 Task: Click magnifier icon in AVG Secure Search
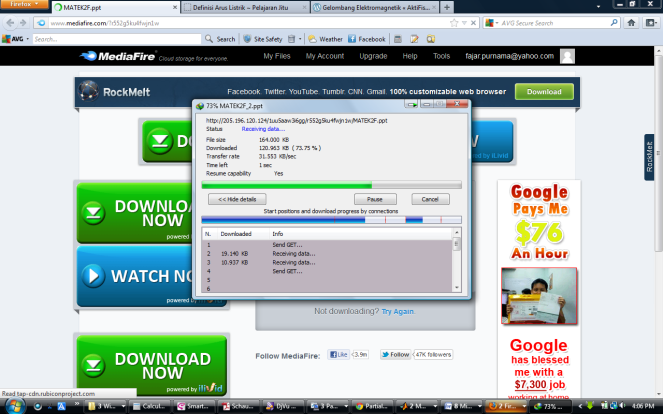(x=614, y=23)
